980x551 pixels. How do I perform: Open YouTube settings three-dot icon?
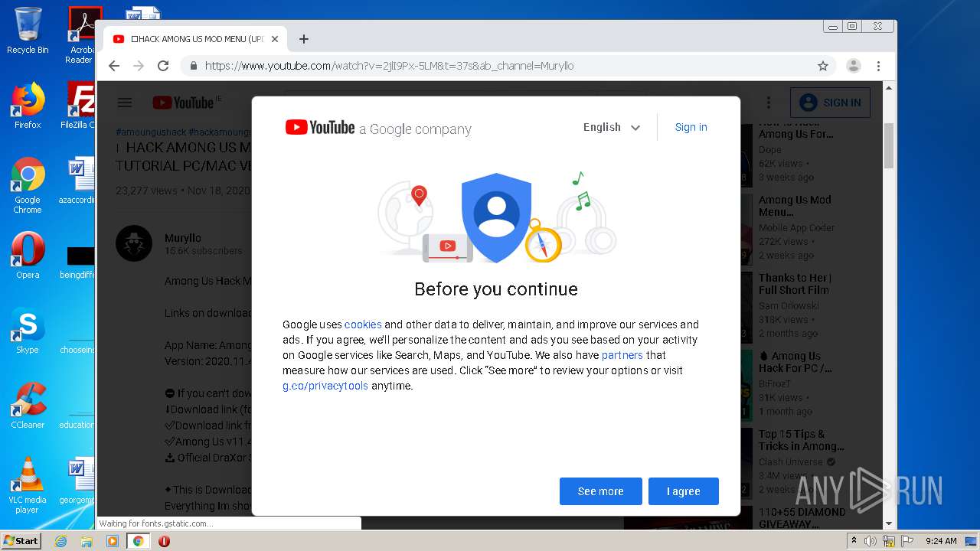(x=768, y=103)
